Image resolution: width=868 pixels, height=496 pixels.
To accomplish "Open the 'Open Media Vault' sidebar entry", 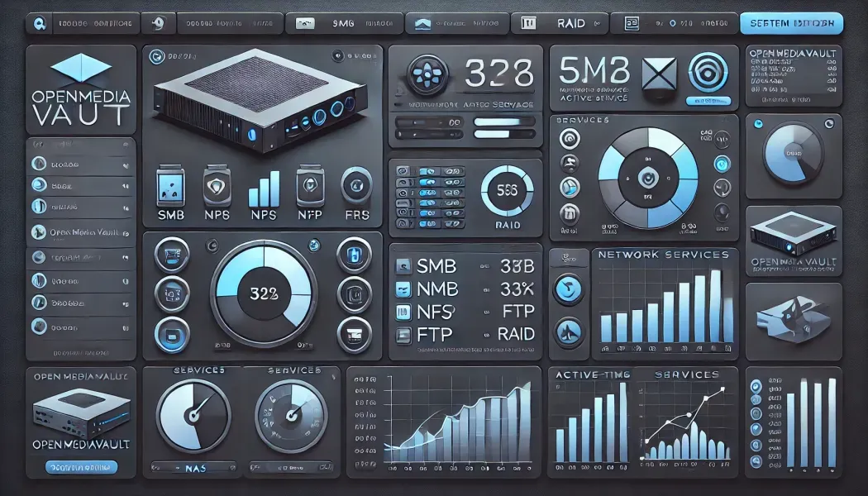I will tap(81, 232).
